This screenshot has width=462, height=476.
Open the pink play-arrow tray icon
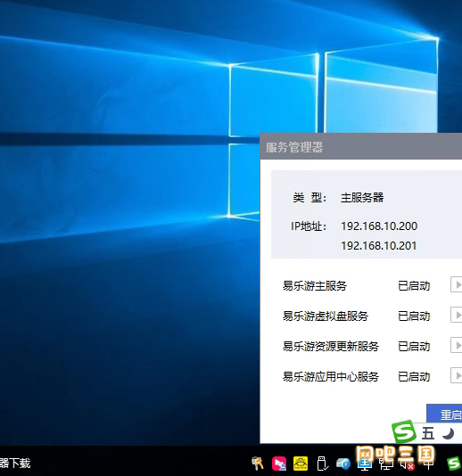(x=279, y=464)
